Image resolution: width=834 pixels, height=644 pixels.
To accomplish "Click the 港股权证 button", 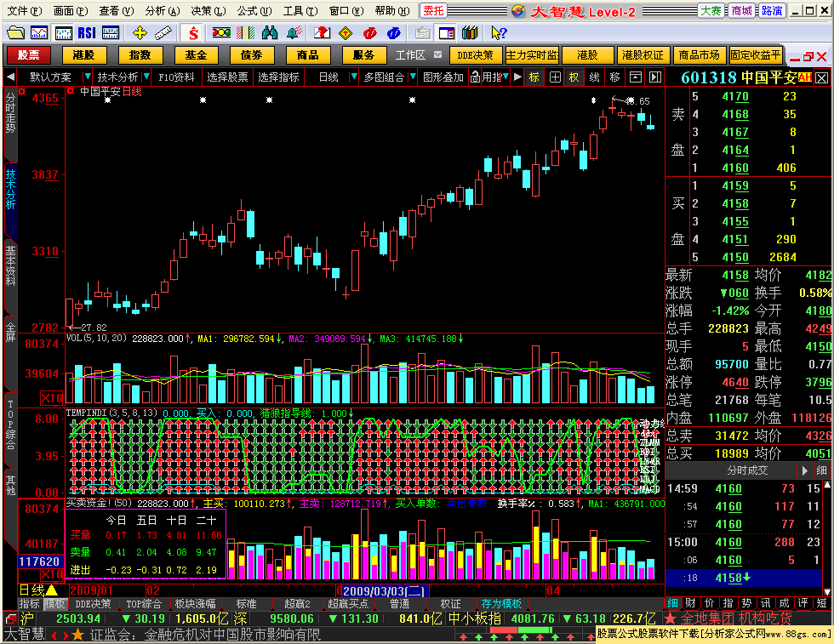I will click(643, 54).
